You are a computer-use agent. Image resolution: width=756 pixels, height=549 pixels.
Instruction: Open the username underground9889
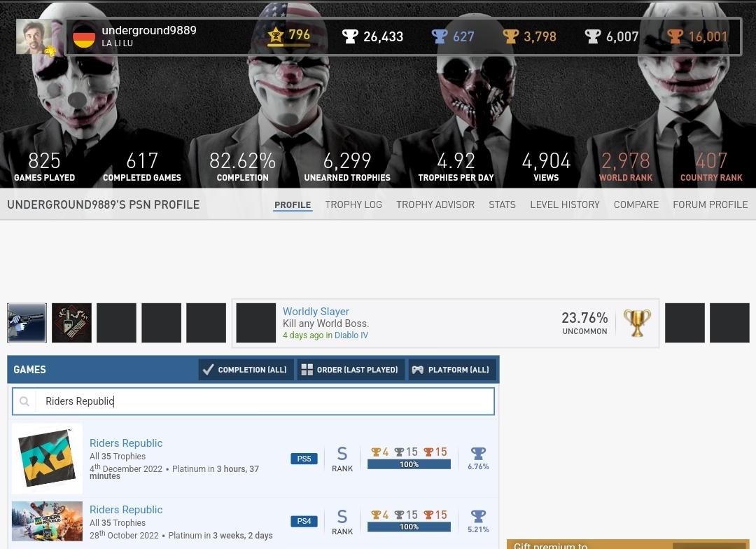coord(149,30)
